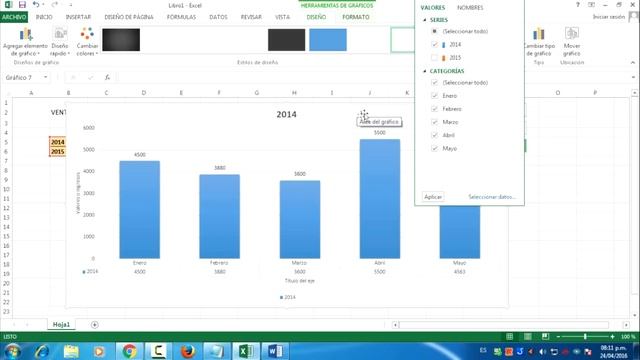Viewport: 640px width, 360px height.
Task: Click the Enero bar in the chart
Action: pyautogui.click(x=140, y=210)
